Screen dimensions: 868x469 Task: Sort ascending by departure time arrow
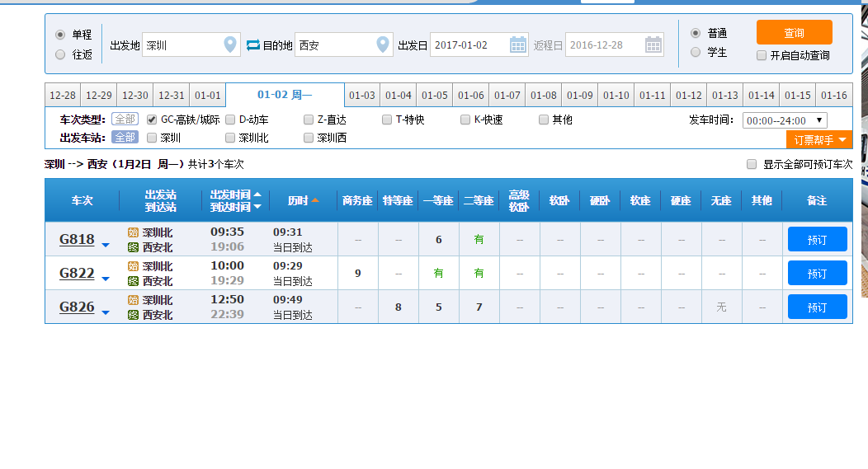257,195
